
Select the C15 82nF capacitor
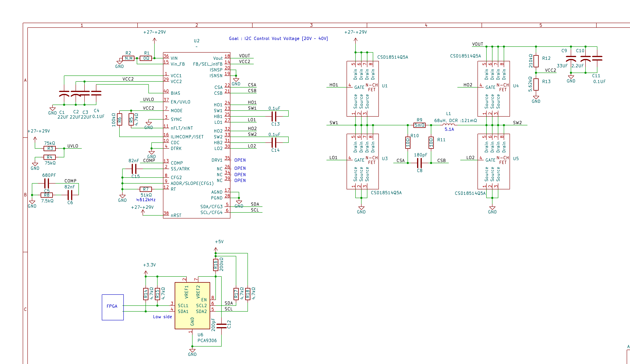pos(134,169)
